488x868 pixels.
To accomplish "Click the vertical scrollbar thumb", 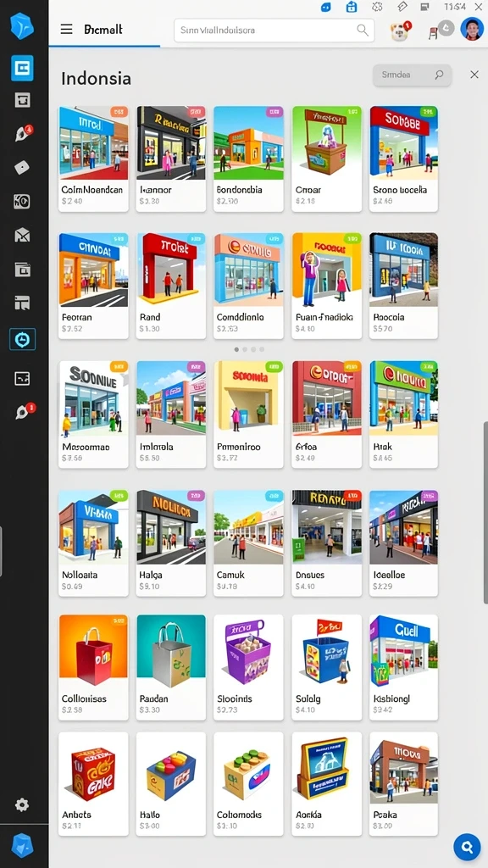I will [485, 513].
